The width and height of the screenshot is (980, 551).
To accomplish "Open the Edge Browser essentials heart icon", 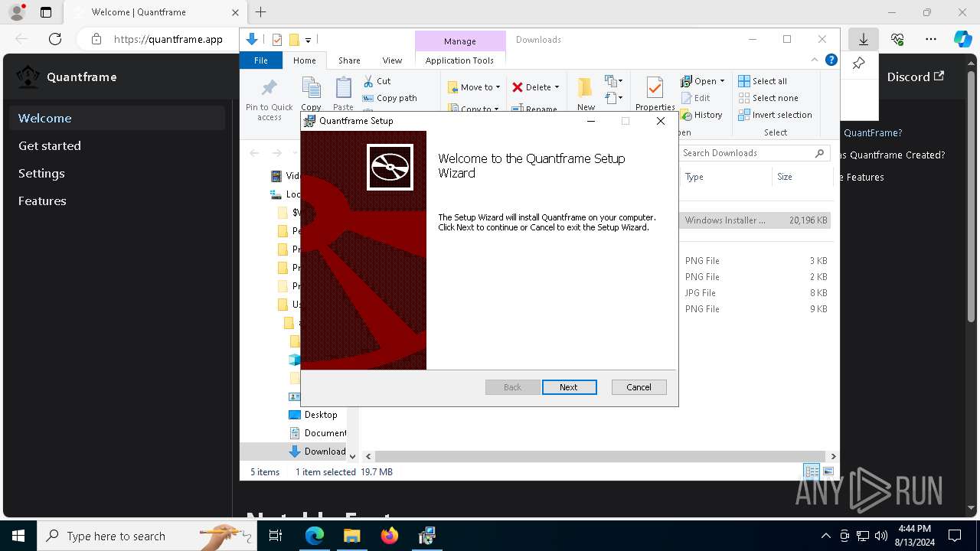I will 897,39.
